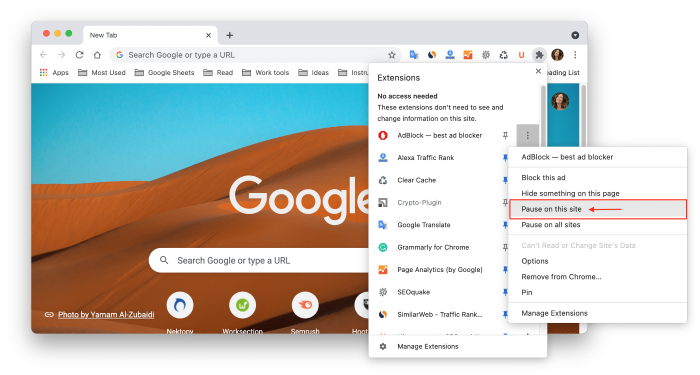
Task: Open AdBlock's three-dot more actions menu
Action: (527, 135)
